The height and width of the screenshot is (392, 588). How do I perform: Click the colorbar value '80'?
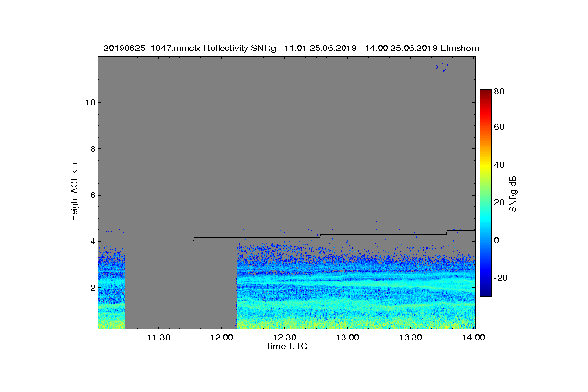coord(500,91)
